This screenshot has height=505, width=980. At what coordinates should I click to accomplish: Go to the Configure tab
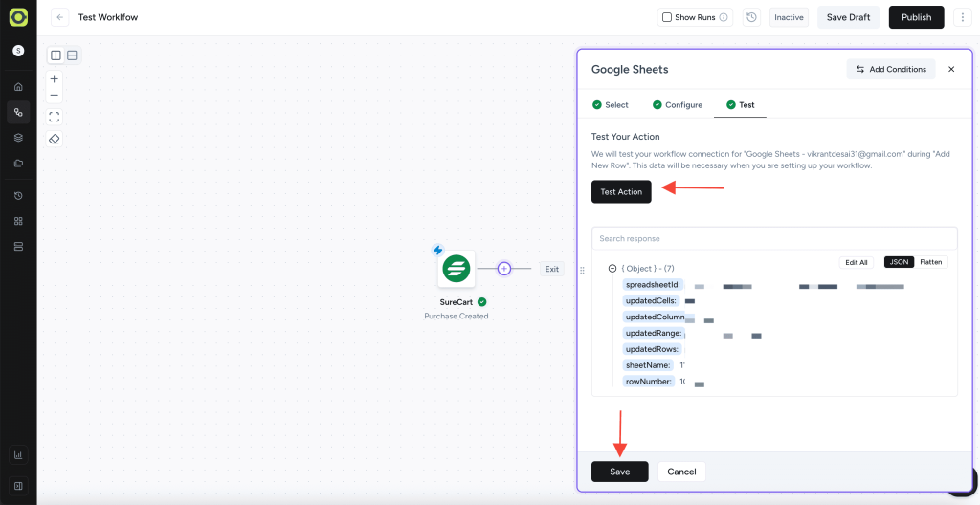[x=678, y=105]
